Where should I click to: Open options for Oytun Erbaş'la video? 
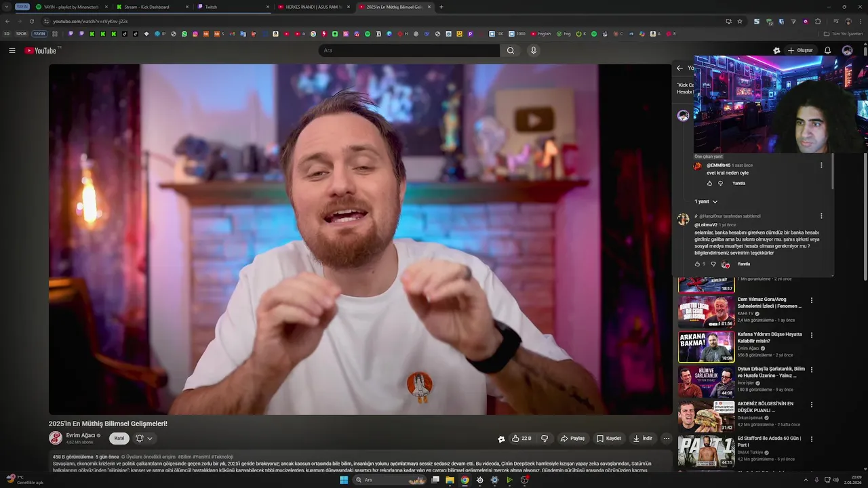point(811,370)
